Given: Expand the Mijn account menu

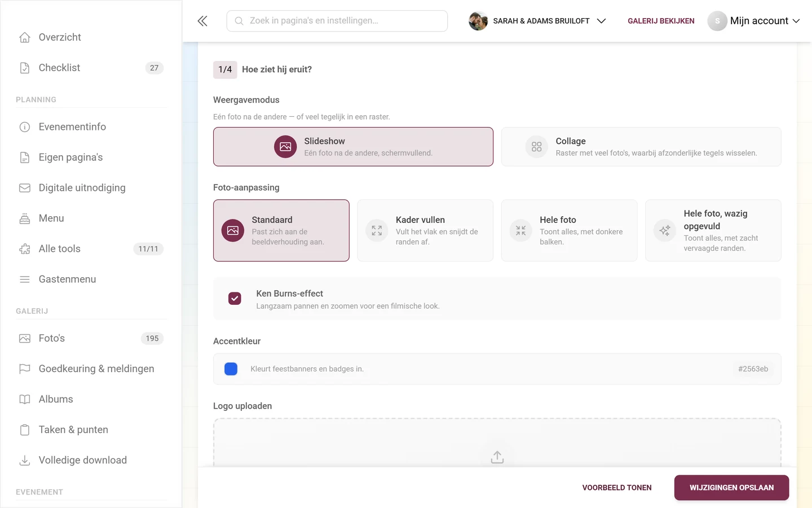Looking at the screenshot, I should pos(754,21).
